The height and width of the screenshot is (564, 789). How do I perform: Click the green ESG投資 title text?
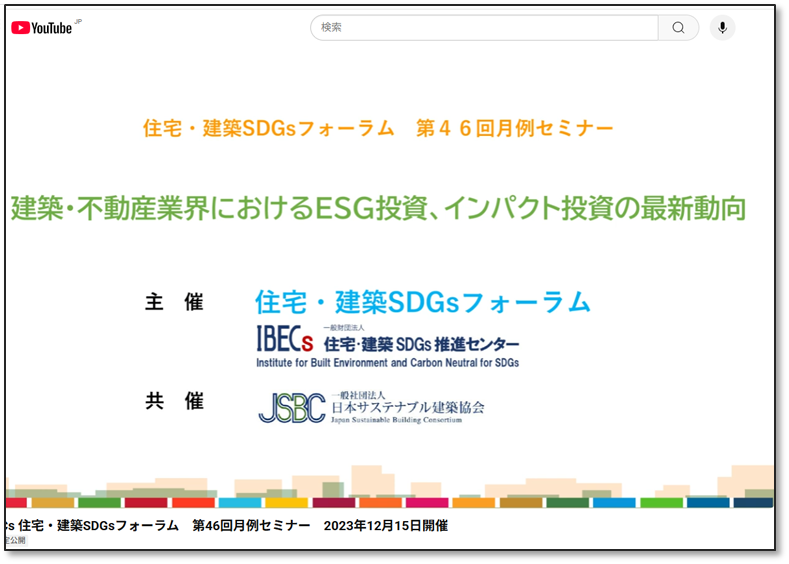[x=378, y=209]
